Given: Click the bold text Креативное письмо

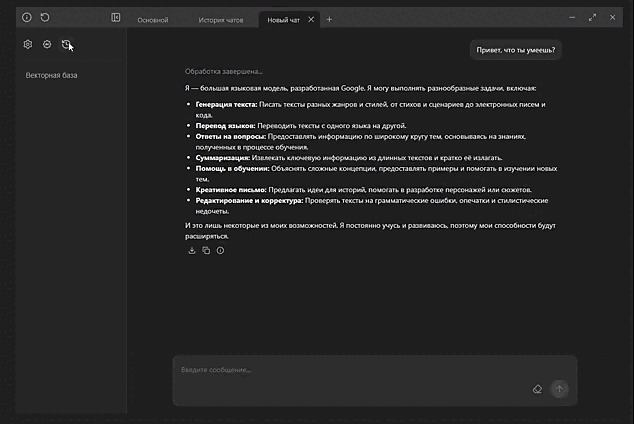Looking at the screenshot, I should (231, 190).
